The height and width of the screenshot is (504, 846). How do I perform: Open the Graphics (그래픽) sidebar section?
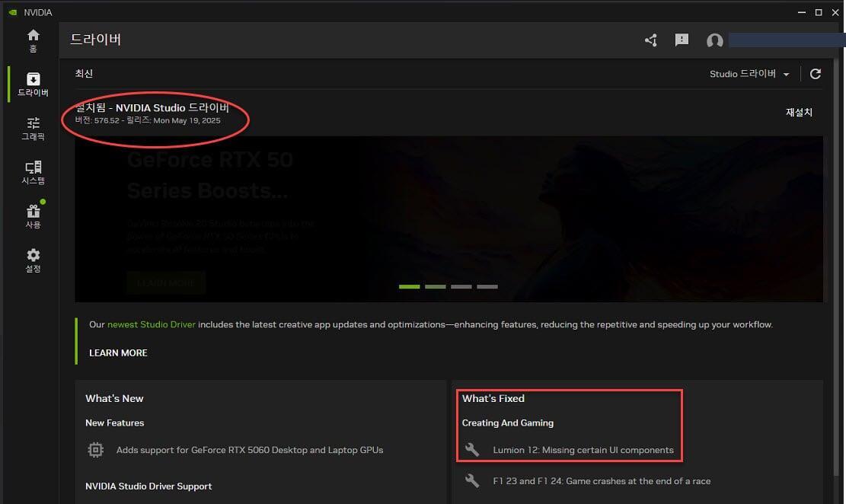[33, 129]
